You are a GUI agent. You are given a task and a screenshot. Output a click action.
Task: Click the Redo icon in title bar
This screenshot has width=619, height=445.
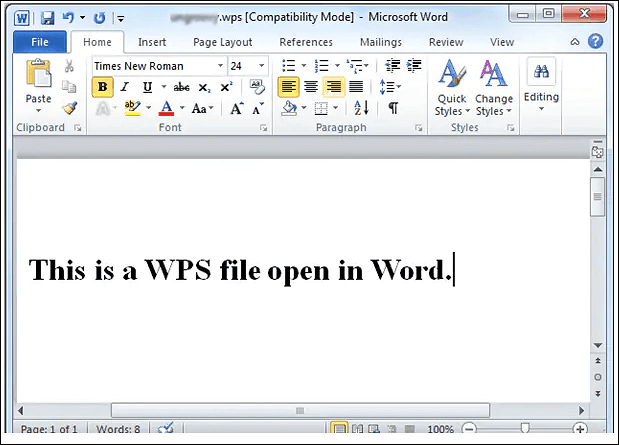click(99, 18)
